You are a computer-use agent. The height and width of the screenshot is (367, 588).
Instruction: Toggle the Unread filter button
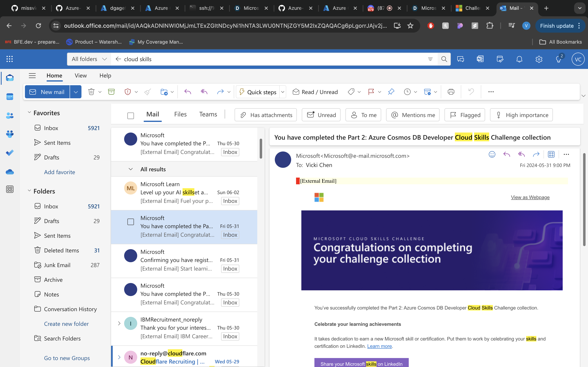(x=321, y=115)
